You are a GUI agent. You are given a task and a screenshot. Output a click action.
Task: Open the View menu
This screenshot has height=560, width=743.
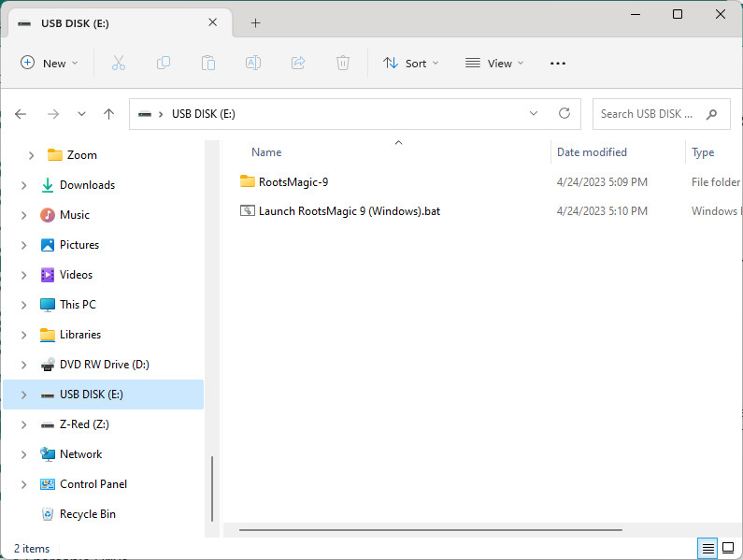click(494, 63)
